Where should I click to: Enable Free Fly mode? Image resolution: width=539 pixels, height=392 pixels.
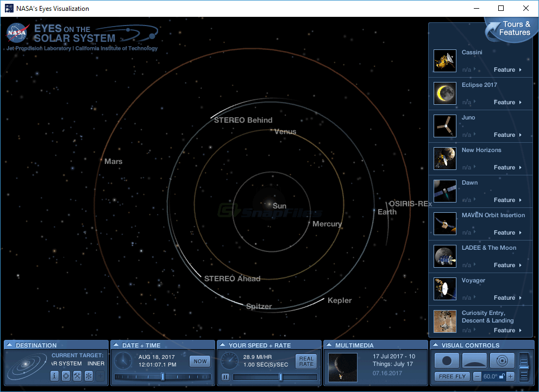coord(452,376)
